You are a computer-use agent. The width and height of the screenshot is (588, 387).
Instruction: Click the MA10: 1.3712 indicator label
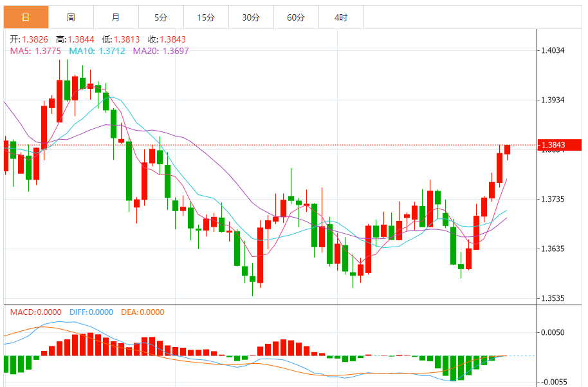97,51
